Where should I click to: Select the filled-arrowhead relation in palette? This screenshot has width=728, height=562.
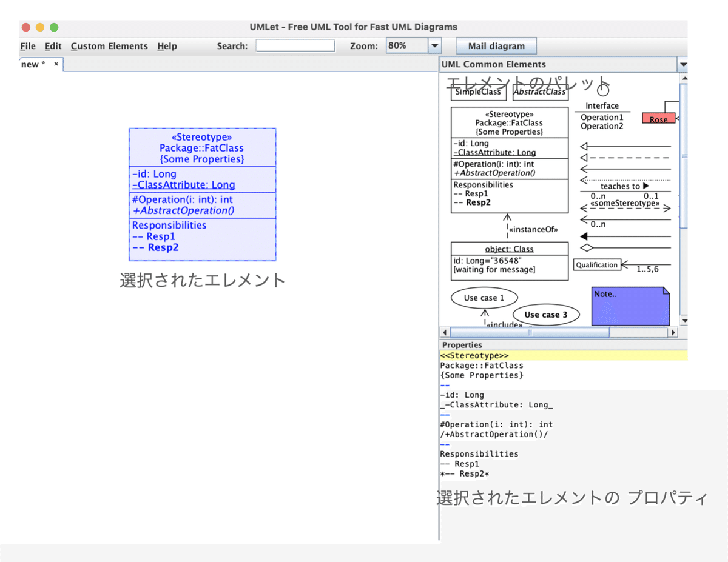click(625, 236)
